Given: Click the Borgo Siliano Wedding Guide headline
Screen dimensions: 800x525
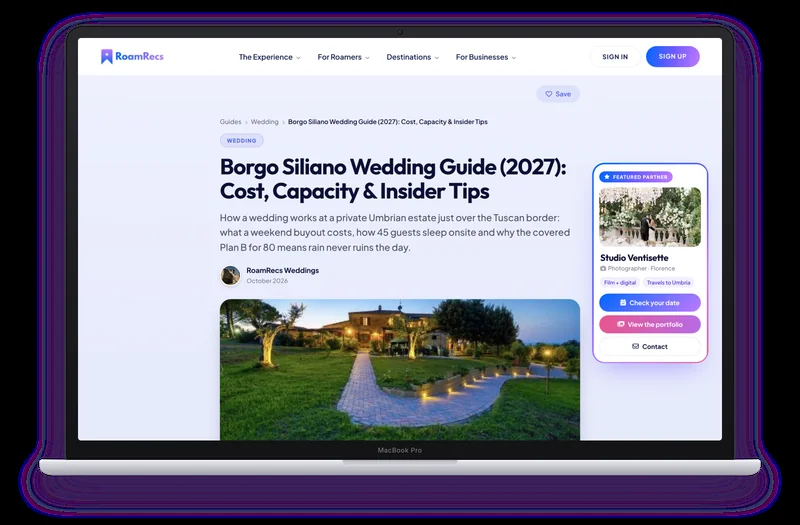Looking at the screenshot, I should click(x=393, y=179).
